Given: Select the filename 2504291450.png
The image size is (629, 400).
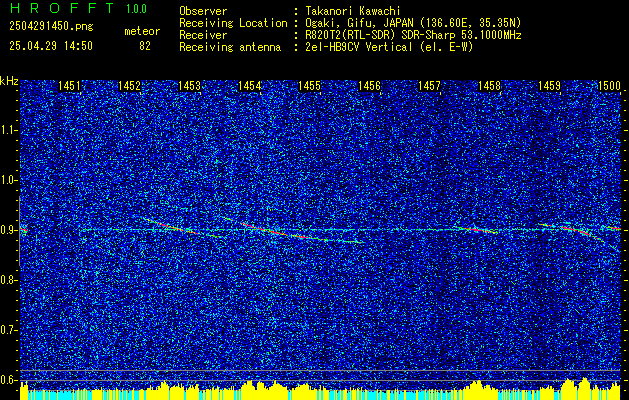Looking at the screenshot, I should click(51, 27).
